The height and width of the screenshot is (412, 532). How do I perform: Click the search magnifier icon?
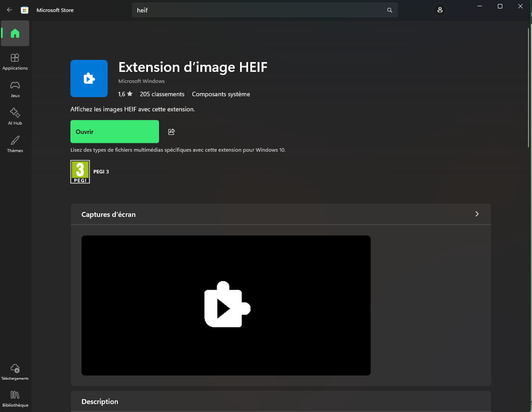pos(389,10)
